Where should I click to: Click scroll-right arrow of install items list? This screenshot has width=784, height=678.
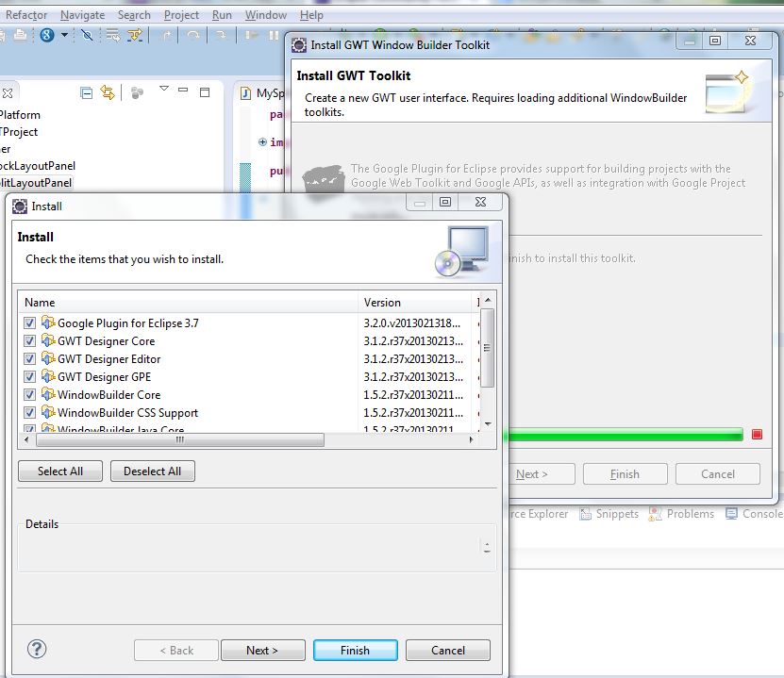pyautogui.click(x=471, y=439)
